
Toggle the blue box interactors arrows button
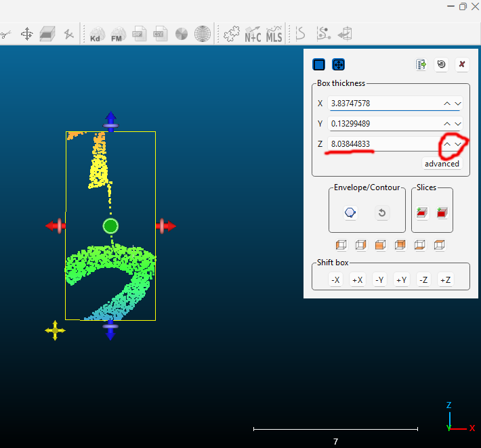(x=339, y=64)
